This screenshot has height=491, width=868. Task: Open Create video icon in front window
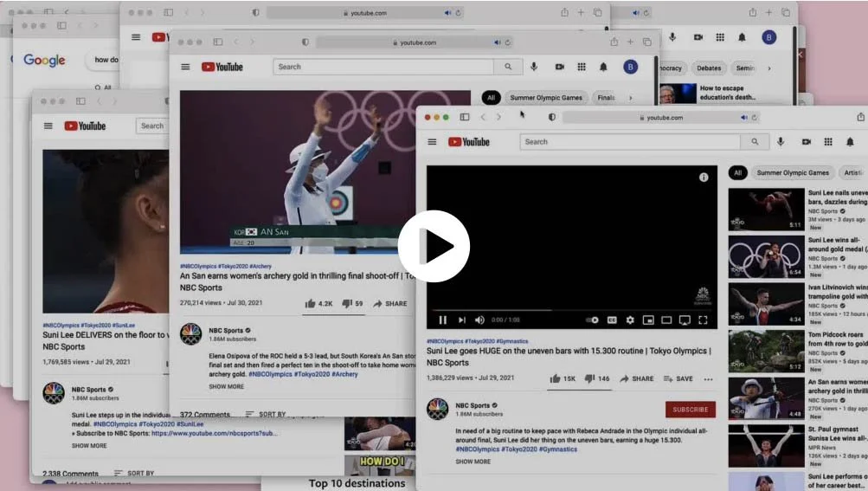click(x=807, y=142)
